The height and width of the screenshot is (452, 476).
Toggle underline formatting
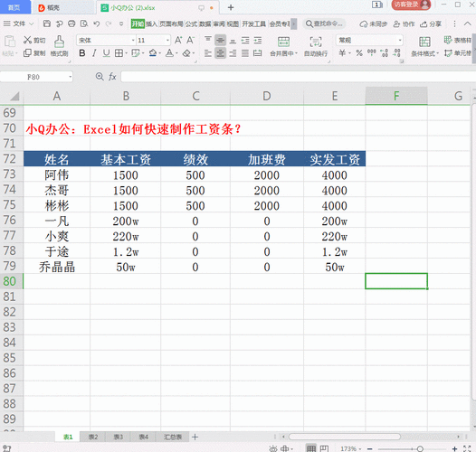point(106,53)
